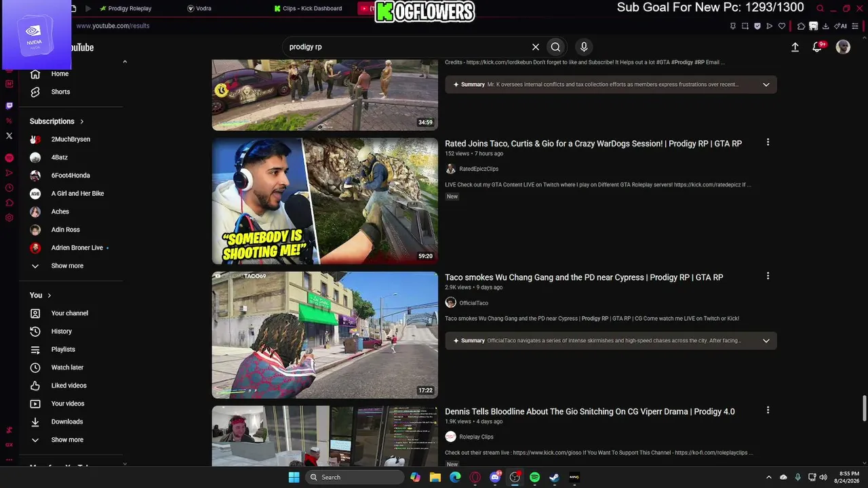The width and height of the screenshot is (868, 488).
Task: Click the ad-blocker shield icon in toolbar
Action: [757, 26]
